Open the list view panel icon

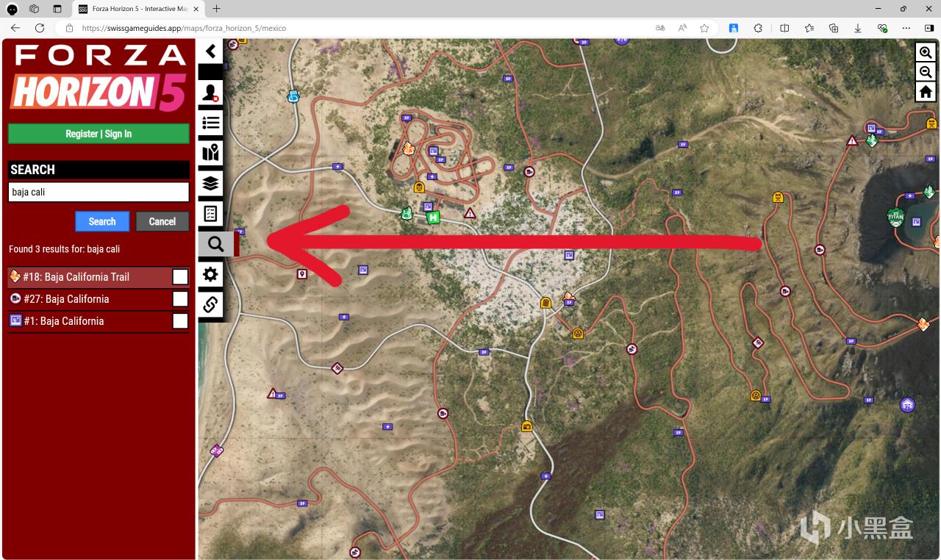coord(211,123)
